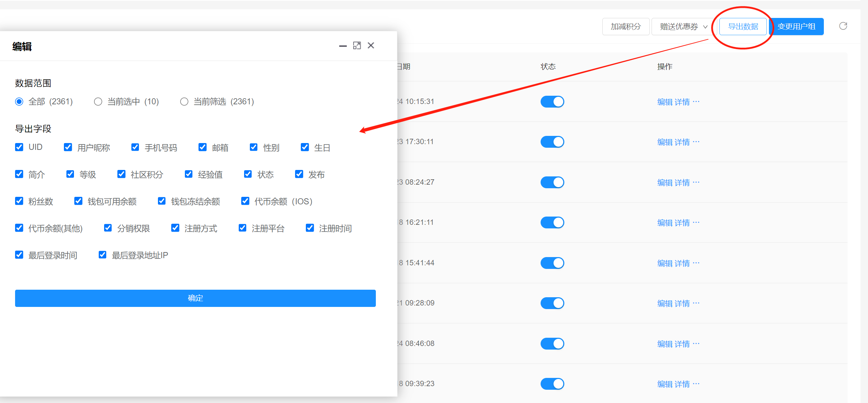
Task: Select the 当前选中 (10) radio option
Action: [x=98, y=102]
